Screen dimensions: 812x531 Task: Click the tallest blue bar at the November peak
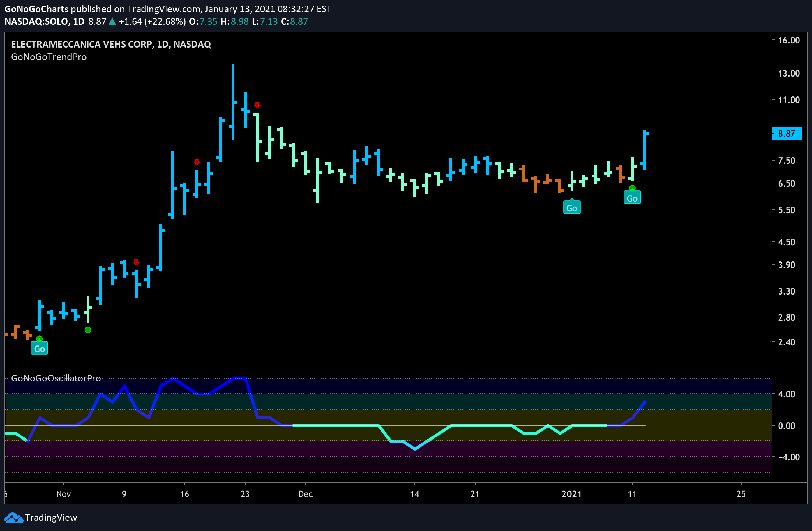[x=233, y=102]
